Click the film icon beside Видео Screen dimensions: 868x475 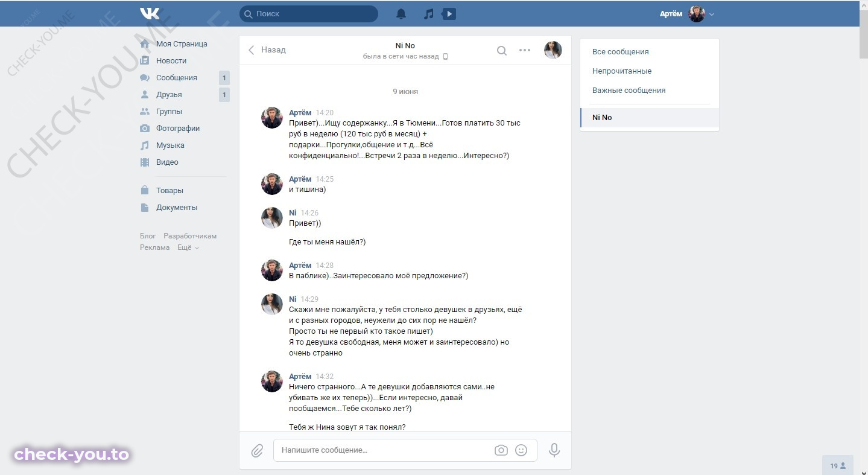pyautogui.click(x=145, y=162)
